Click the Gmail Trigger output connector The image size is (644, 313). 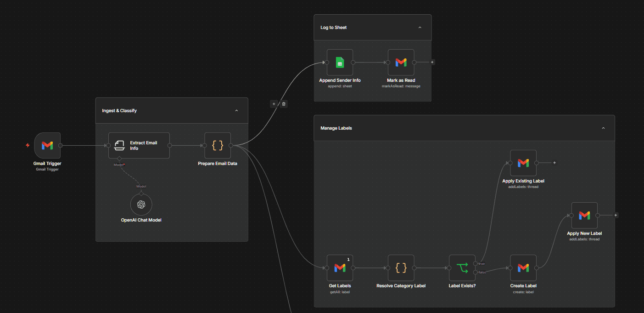click(61, 145)
